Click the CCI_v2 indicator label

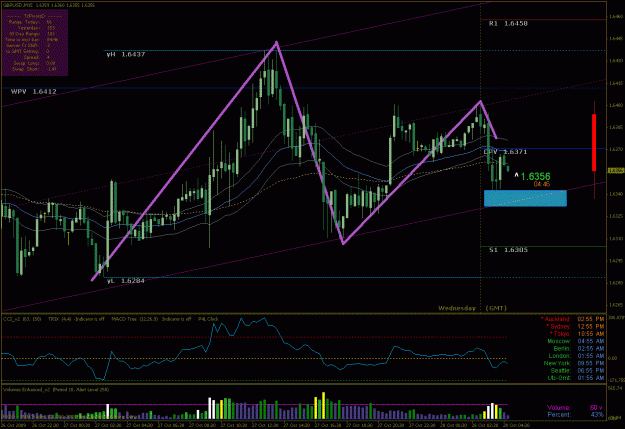(x=22, y=319)
